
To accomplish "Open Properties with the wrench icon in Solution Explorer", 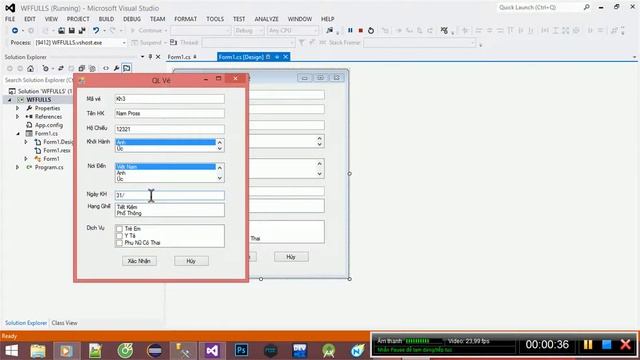I will click(x=116, y=69).
